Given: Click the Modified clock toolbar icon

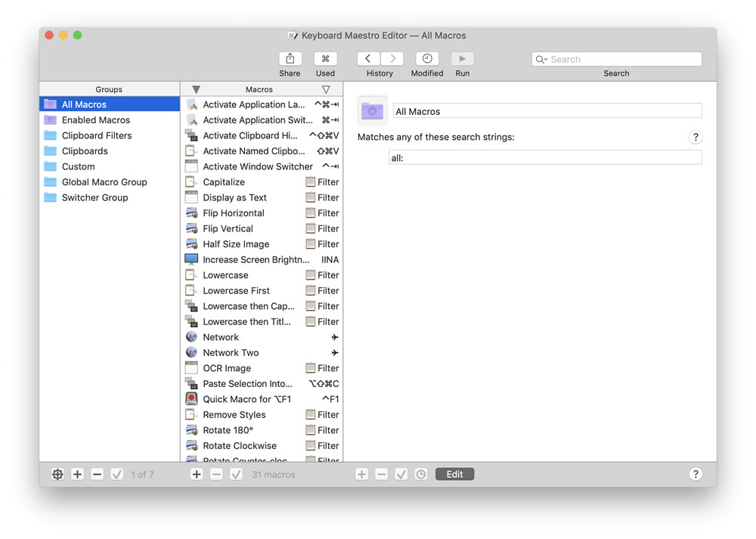Looking at the screenshot, I should 427,59.
